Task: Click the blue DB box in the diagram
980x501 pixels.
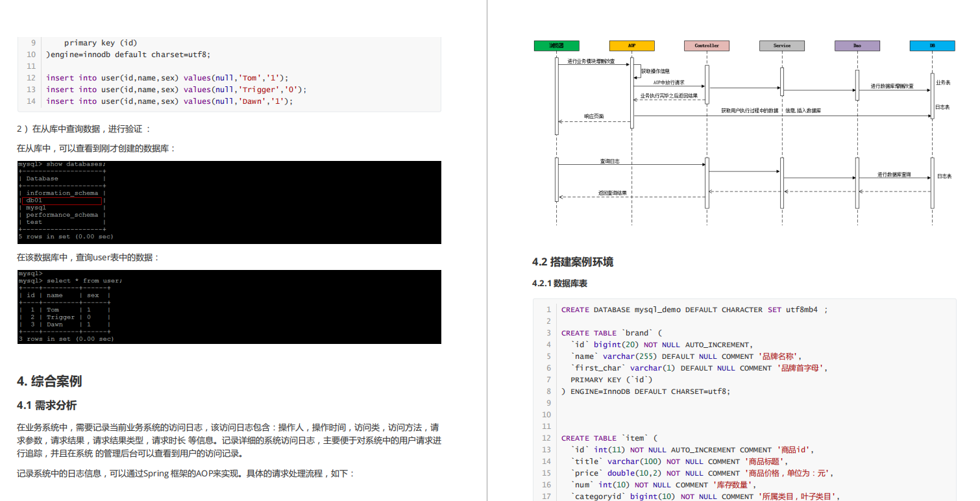Action: [933, 45]
